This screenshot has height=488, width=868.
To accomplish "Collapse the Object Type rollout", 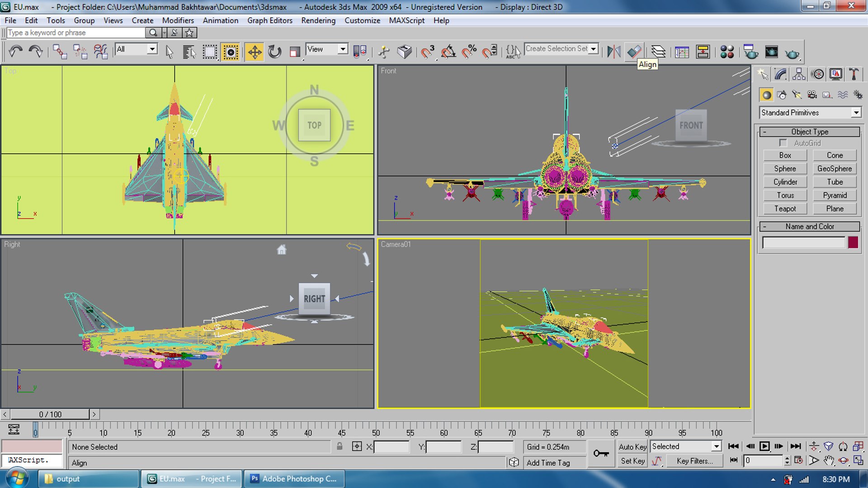I will 810,132.
